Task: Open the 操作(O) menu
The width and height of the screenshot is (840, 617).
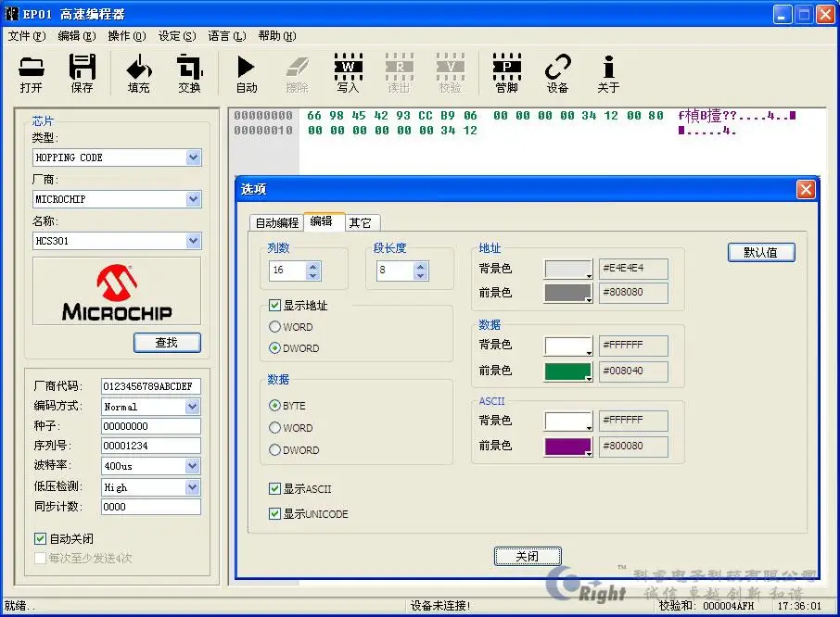Action: 127,36
